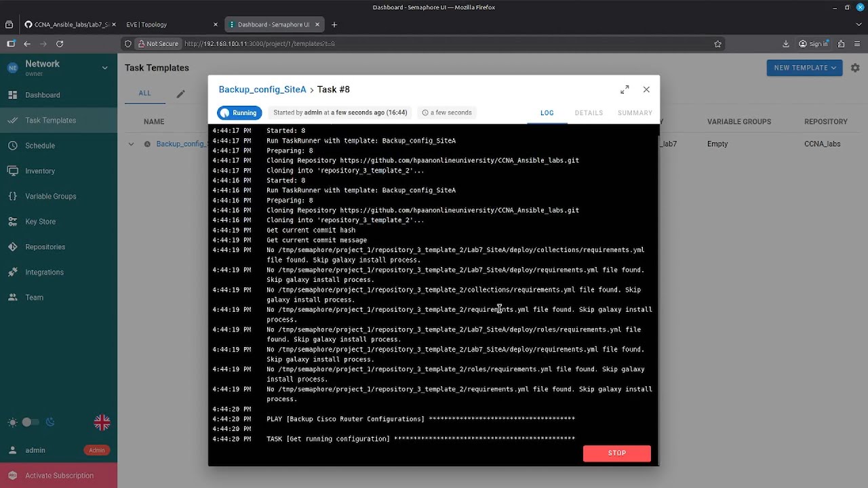The height and width of the screenshot is (488, 868).
Task: Switch to EVE Topology browser tab
Action: pyautogui.click(x=171, y=24)
